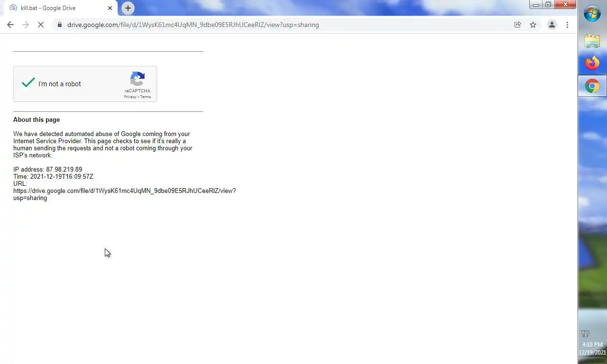
Task: Click the browser back arrow
Action: (x=10, y=25)
